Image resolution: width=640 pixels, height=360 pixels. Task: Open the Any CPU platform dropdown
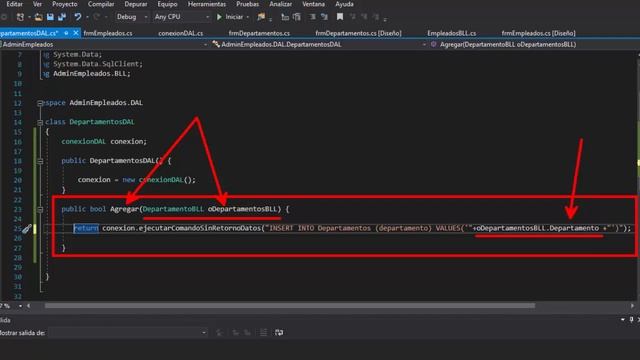(x=182, y=17)
